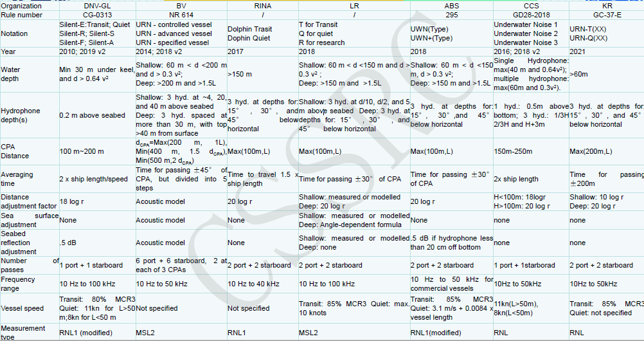
Task: Click the Frequency range row label
Action: tap(30, 284)
